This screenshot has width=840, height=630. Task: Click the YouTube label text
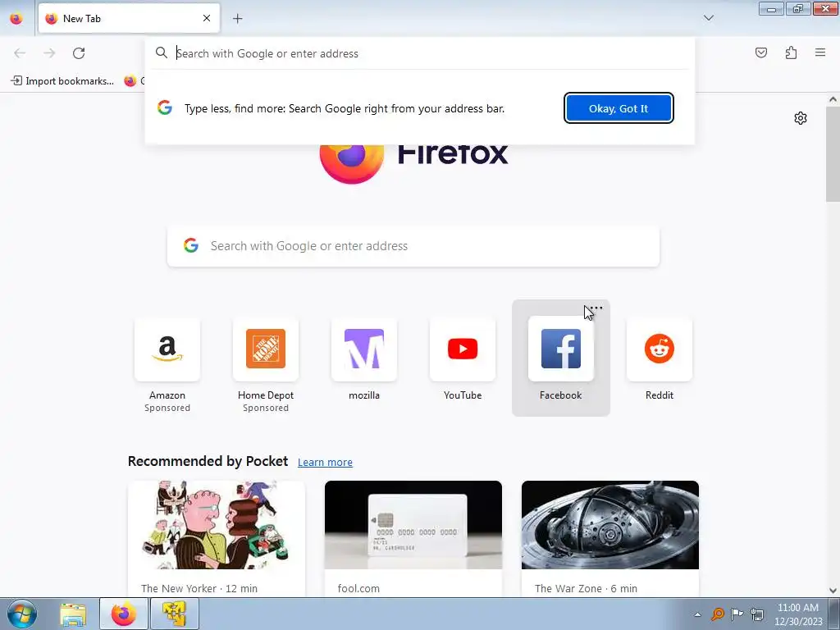click(x=463, y=395)
